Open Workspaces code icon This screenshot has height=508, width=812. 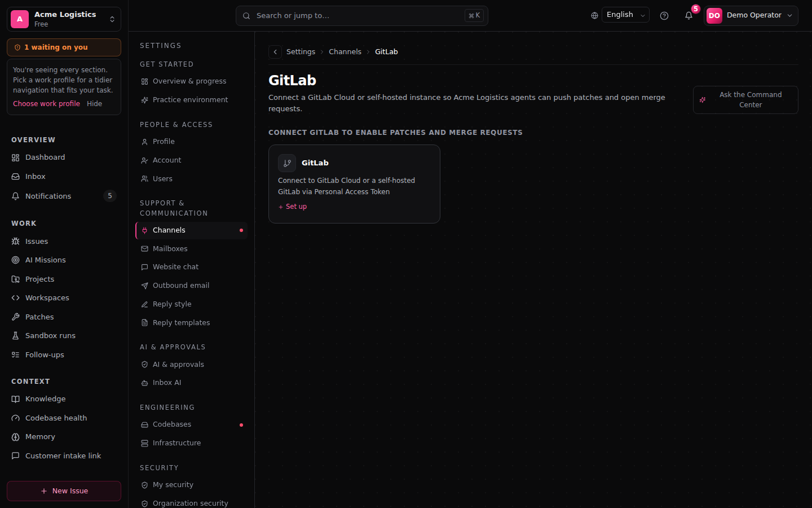[16, 298]
